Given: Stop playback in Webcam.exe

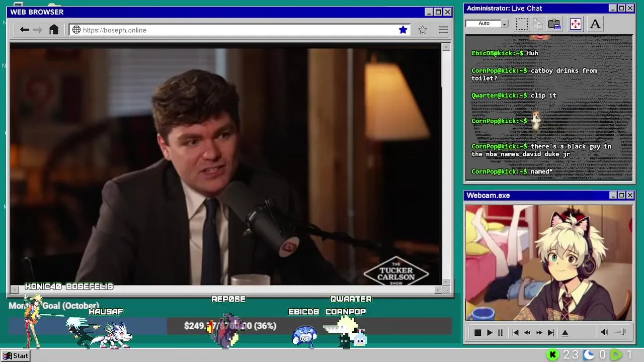Looking at the screenshot, I should (478, 332).
